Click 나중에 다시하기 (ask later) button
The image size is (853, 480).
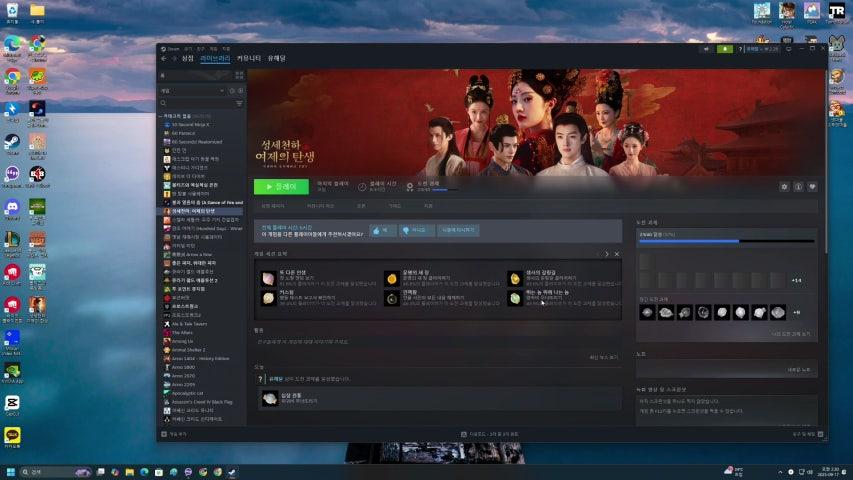click(458, 230)
